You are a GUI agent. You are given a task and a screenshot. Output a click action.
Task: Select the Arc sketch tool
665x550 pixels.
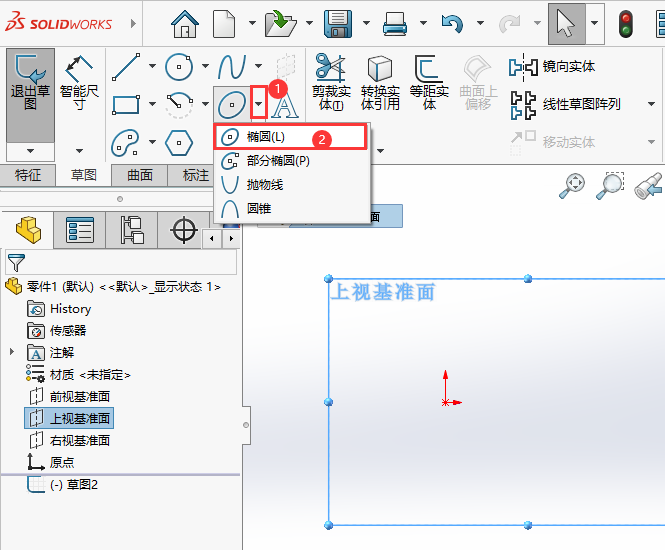coord(179,104)
